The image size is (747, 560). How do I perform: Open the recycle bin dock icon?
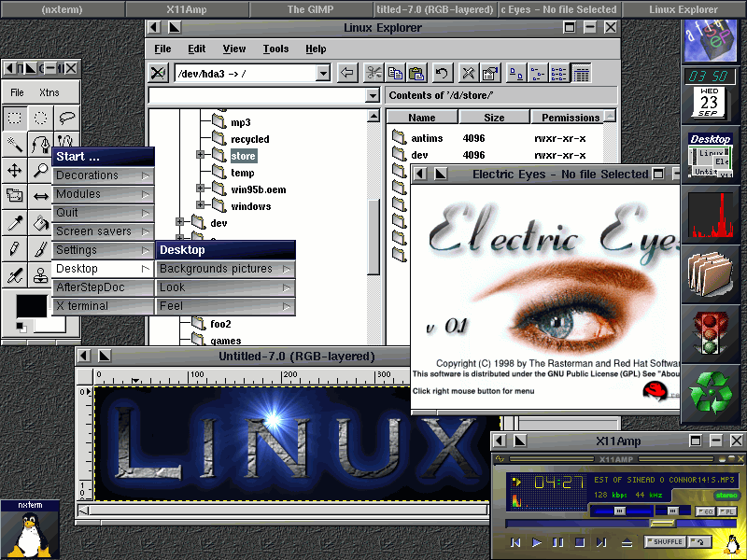(x=714, y=392)
